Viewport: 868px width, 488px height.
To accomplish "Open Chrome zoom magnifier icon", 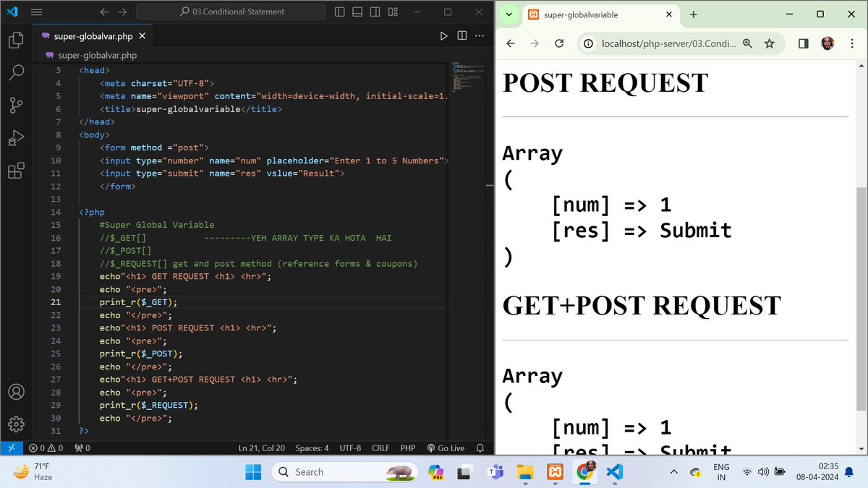I will tap(748, 43).
